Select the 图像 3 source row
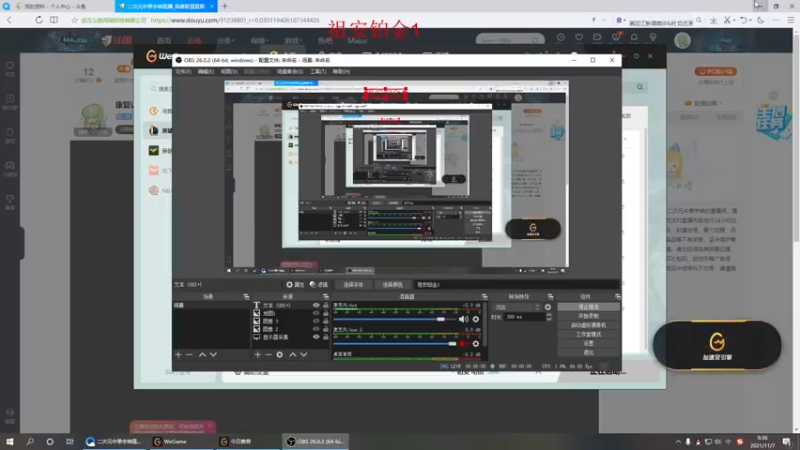800x450 pixels. click(x=291, y=321)
